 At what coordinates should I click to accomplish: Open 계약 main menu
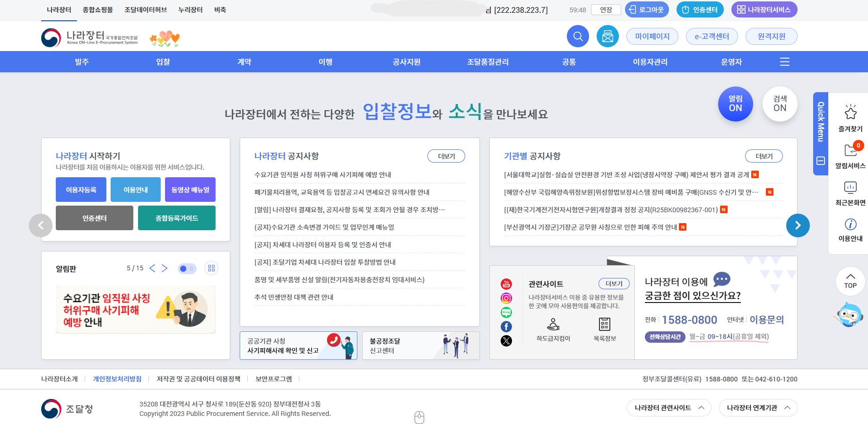pos(244,62)
